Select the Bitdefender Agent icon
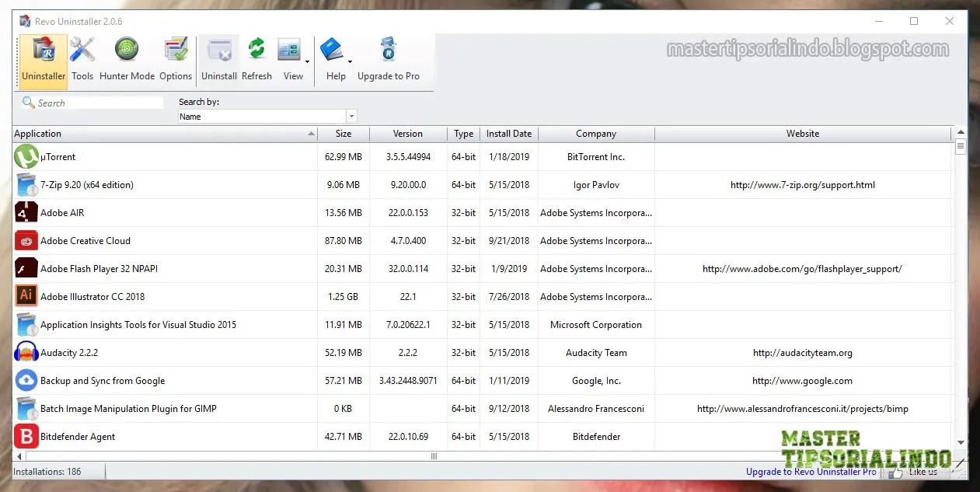980x492 pixels. pos(26,437)
